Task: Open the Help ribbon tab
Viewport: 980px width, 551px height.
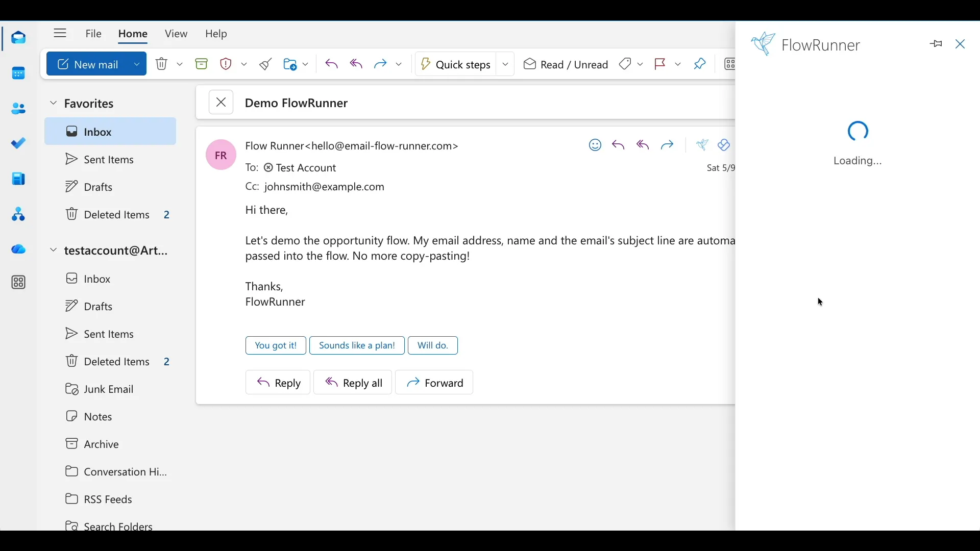Action: click(x=216, y=34)
